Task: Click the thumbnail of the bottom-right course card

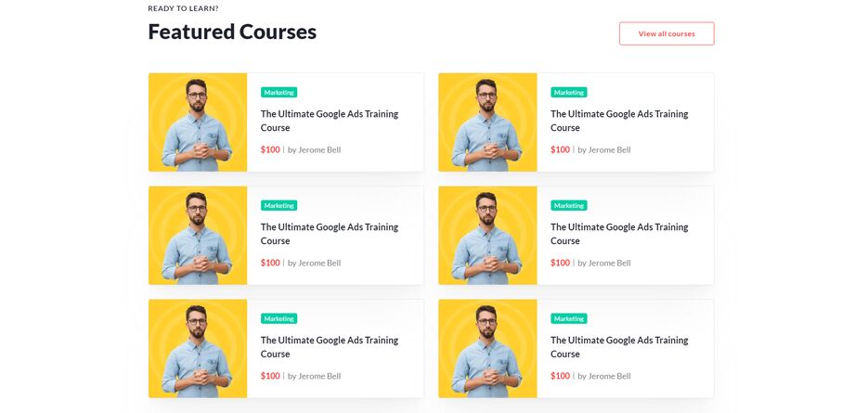Action: (487, 349)
